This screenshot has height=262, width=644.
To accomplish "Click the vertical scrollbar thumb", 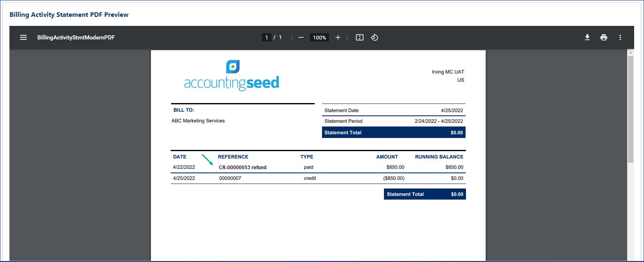I will 630,109.
